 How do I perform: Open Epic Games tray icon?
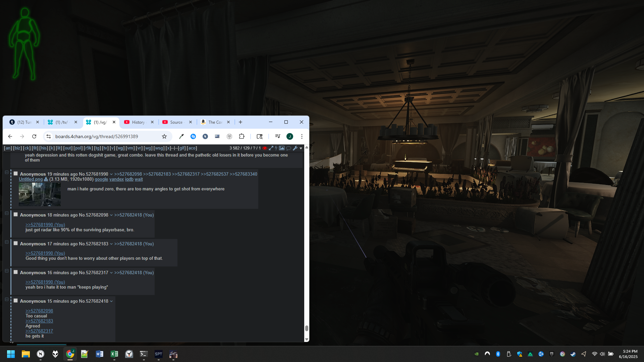[552, 354]
